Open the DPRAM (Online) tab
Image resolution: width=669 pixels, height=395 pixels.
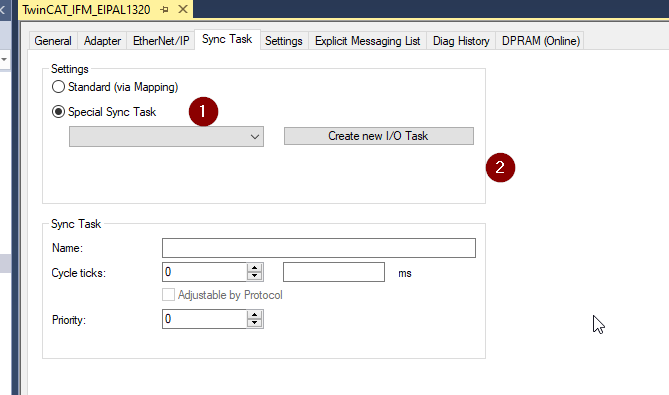point(541,41)
